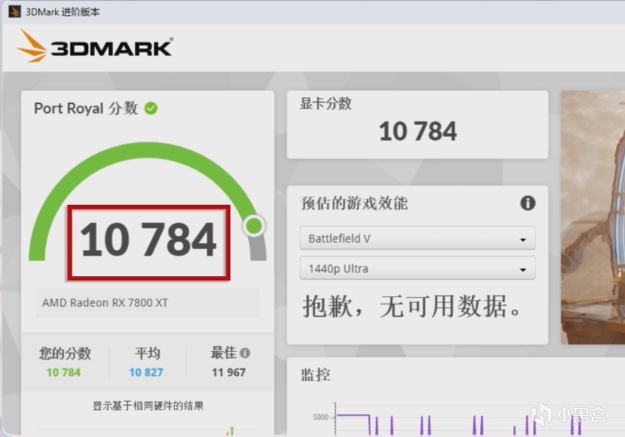Image resolution: width=625 pixels, height=437 pixels.
Task: Click the average score 10 827
Action: (x=146, y=372)
